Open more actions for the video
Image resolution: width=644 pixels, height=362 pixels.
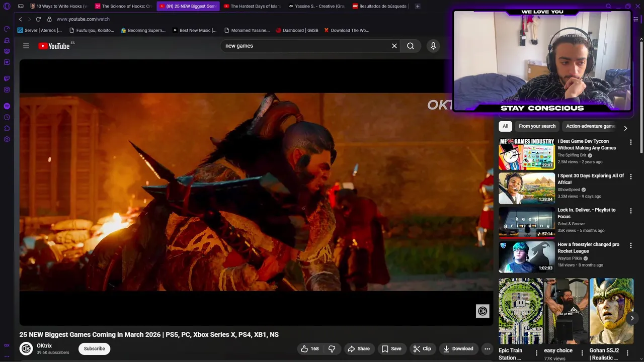click(487, 348)
